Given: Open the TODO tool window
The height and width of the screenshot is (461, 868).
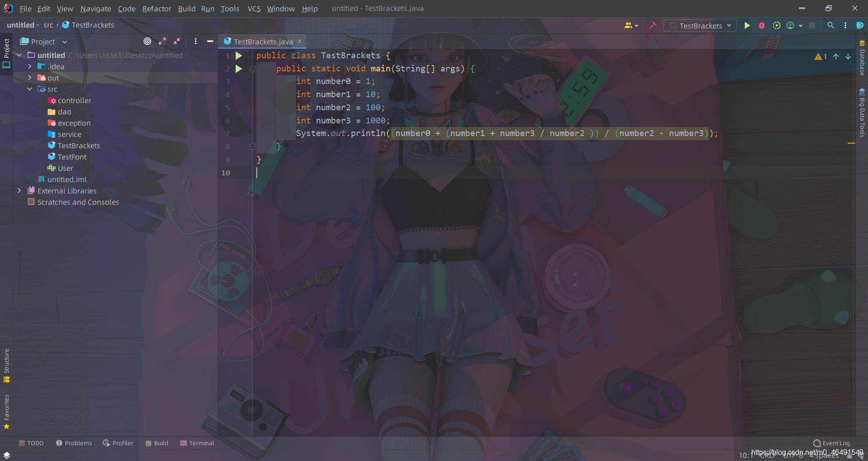Looking at the screenshot, I should (x=31, y=443).
